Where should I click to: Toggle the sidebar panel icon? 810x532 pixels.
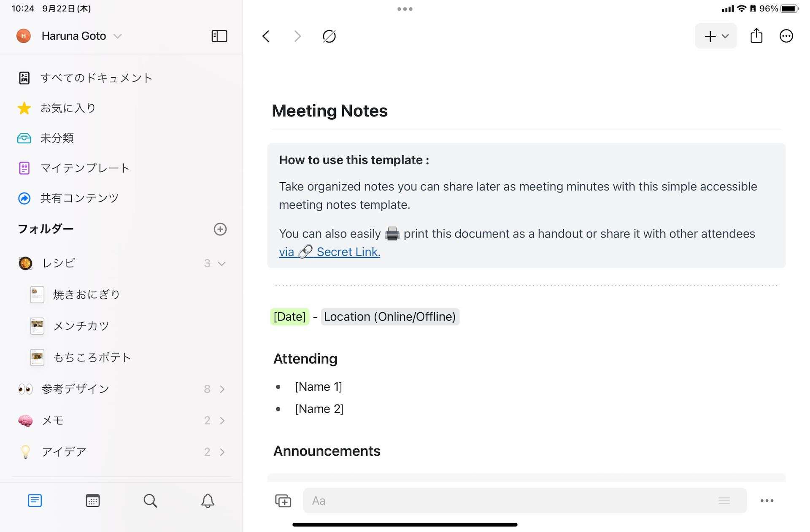pyautogui.click(x=219, y=36)
